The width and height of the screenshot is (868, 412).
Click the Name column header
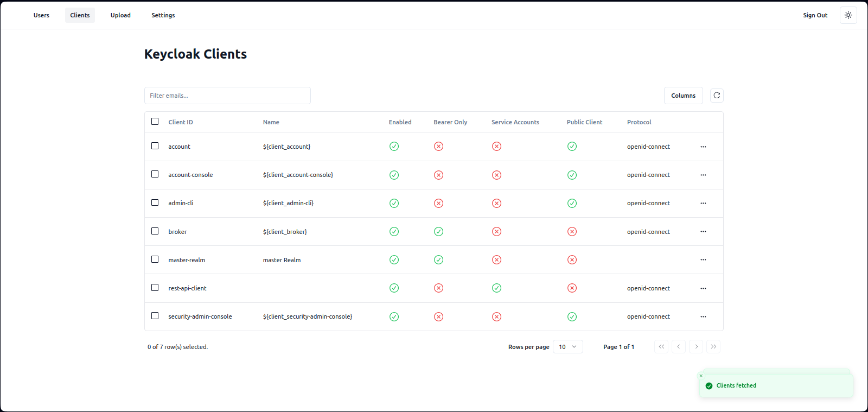pyautogui.click(x=271, y=122)
